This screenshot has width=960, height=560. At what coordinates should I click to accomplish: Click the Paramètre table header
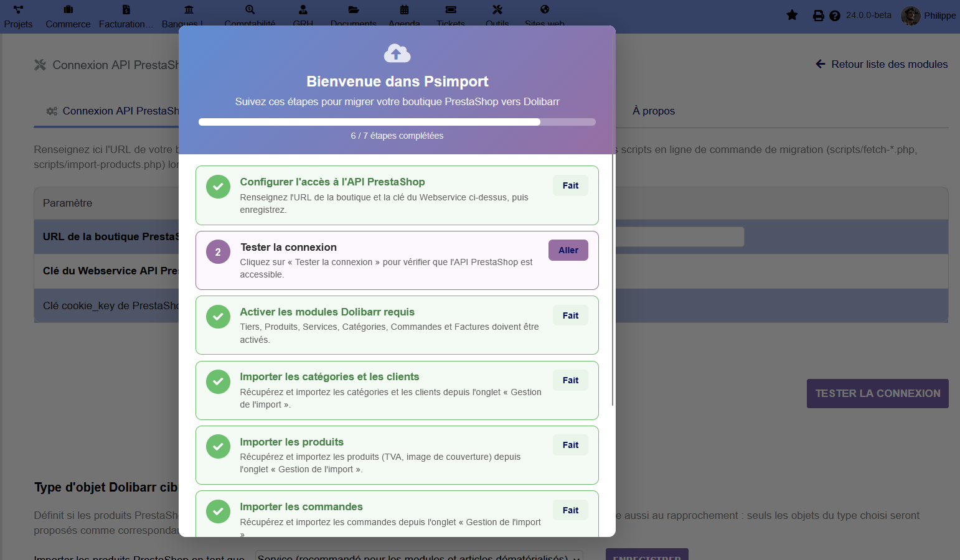coord(67,203)
